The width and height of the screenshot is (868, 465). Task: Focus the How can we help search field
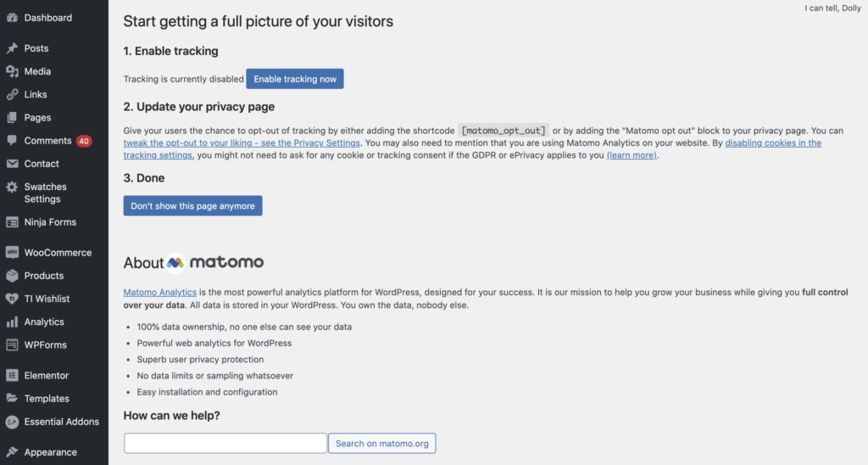(225, 444)
